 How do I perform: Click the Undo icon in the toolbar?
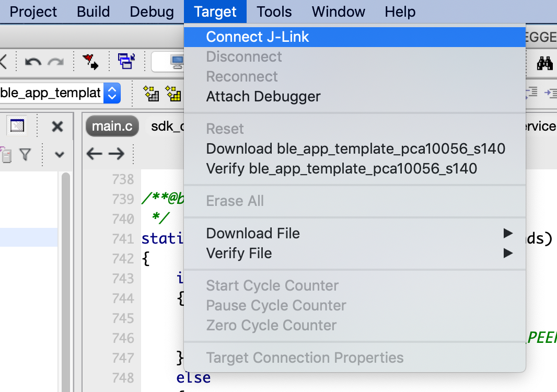click(x=33, y=62)
